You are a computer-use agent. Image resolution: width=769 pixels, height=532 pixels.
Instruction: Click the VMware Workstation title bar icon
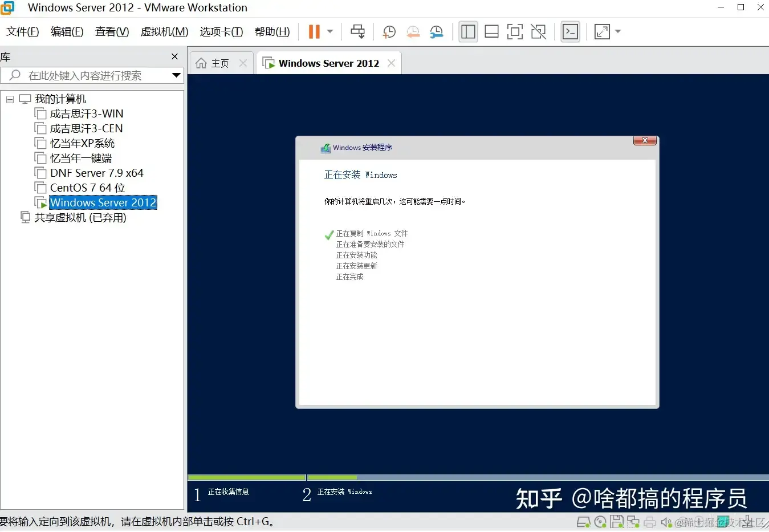click(x=7, y=7)
